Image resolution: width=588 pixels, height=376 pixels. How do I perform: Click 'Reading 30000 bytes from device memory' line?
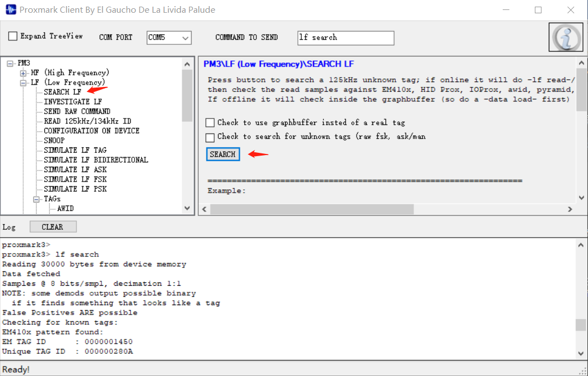[x=94, y=264]
